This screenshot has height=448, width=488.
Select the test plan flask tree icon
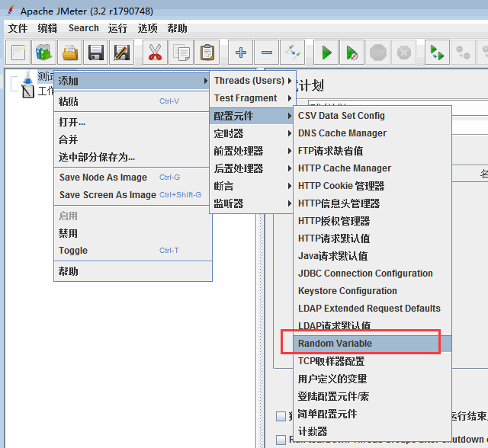[x=28, y=77]
